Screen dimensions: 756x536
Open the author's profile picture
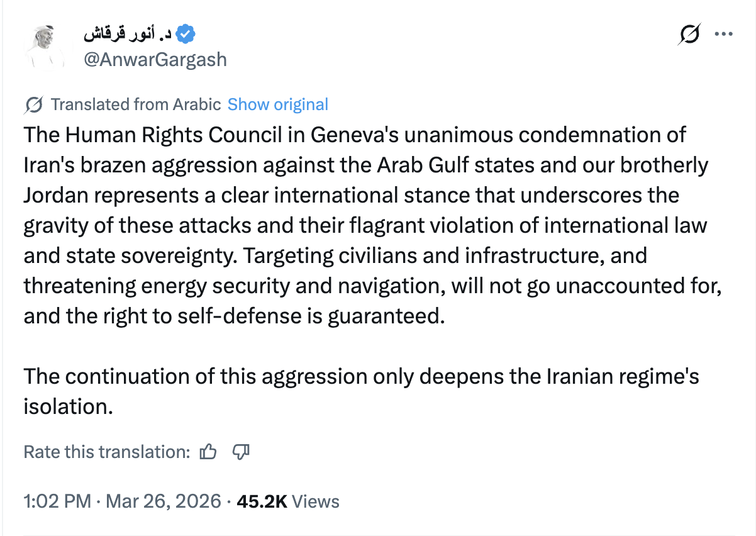click(45, 47)
